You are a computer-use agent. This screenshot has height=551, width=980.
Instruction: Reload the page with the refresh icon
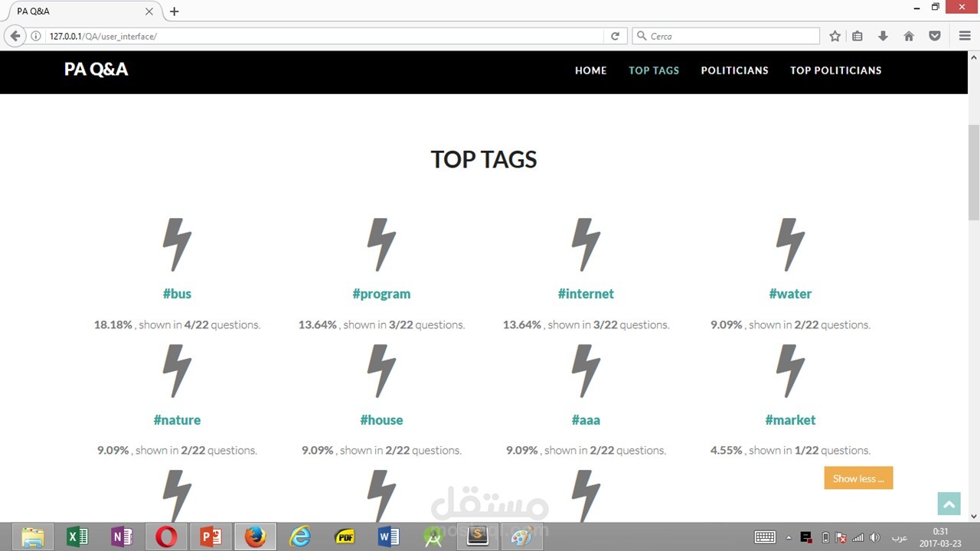coord(615,36)
